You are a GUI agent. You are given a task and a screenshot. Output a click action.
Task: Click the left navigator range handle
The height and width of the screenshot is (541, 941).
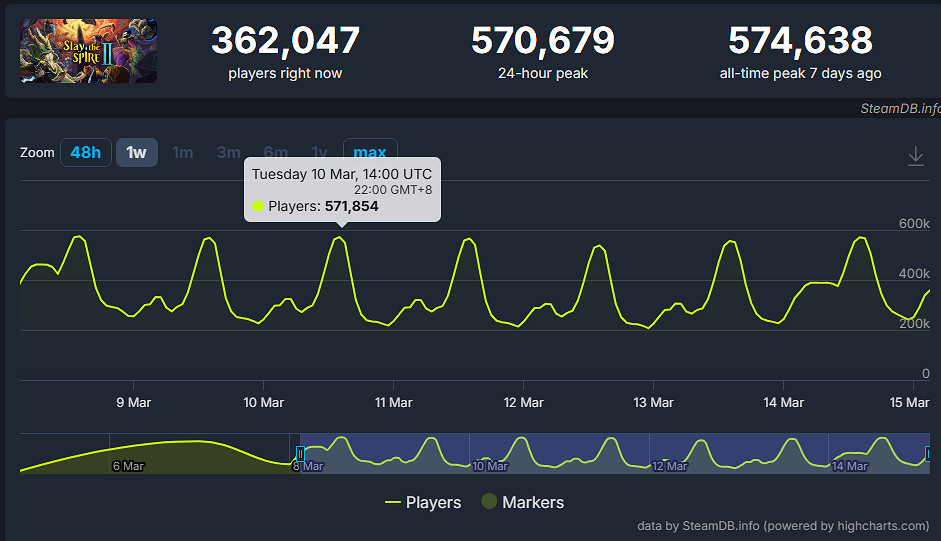pos(299,453)
